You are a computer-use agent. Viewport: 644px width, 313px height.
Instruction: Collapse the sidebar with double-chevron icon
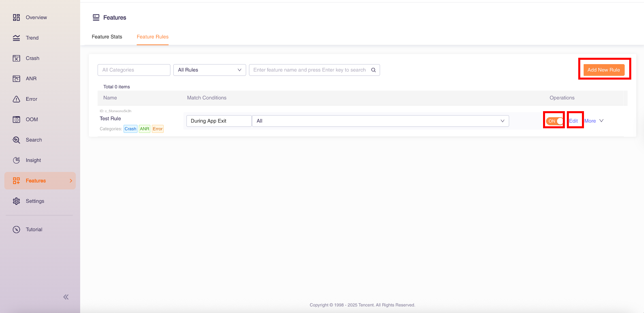click(66, 297)
